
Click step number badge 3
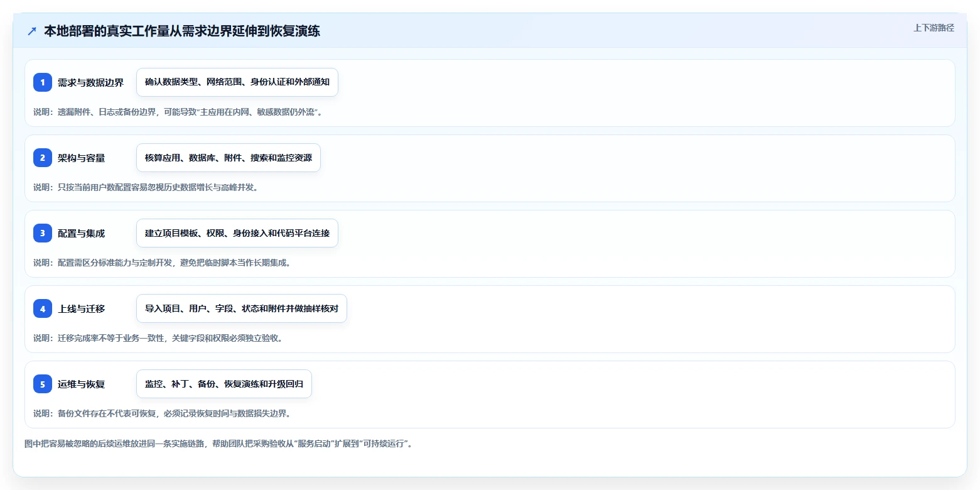pos(43,233)
